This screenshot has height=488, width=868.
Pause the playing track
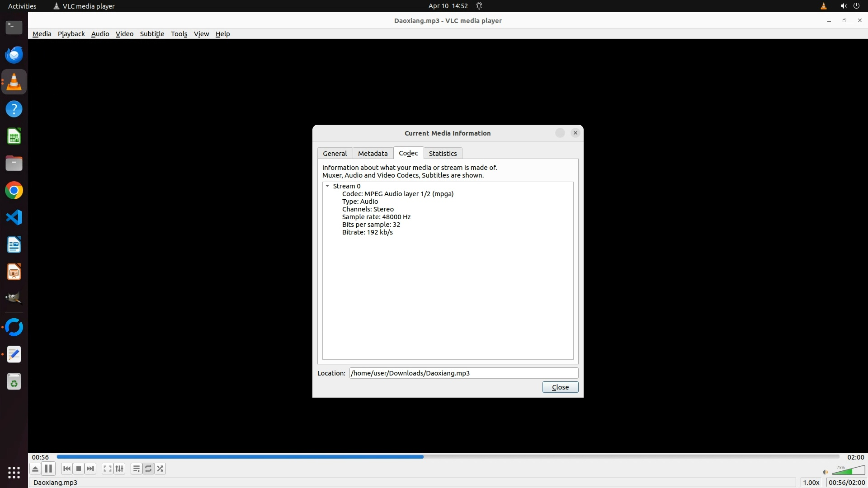click(48, 469)
